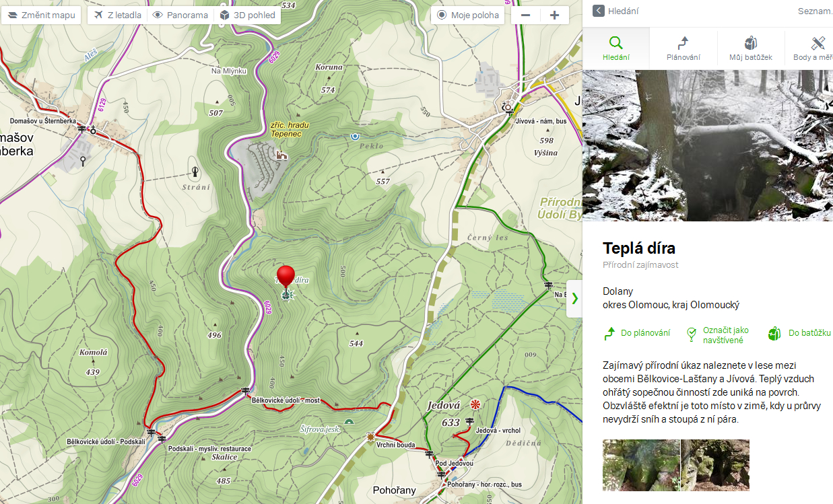The image size is (833, 504).
Task: Click Moje poloha location button
Action: [468, 15]
